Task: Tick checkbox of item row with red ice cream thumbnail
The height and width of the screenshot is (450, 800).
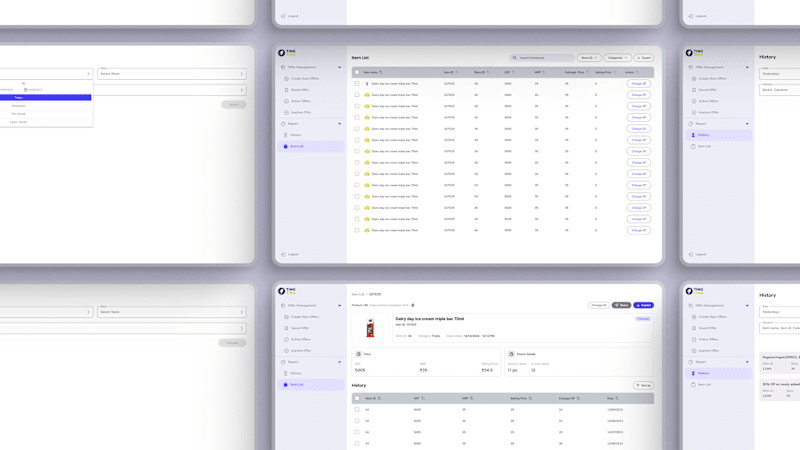Action: coord(357,84)
